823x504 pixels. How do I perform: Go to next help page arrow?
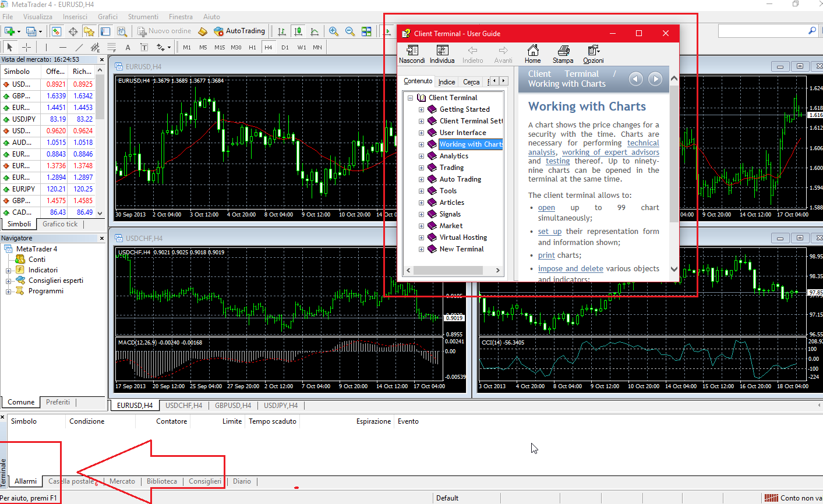pos(655,79)
